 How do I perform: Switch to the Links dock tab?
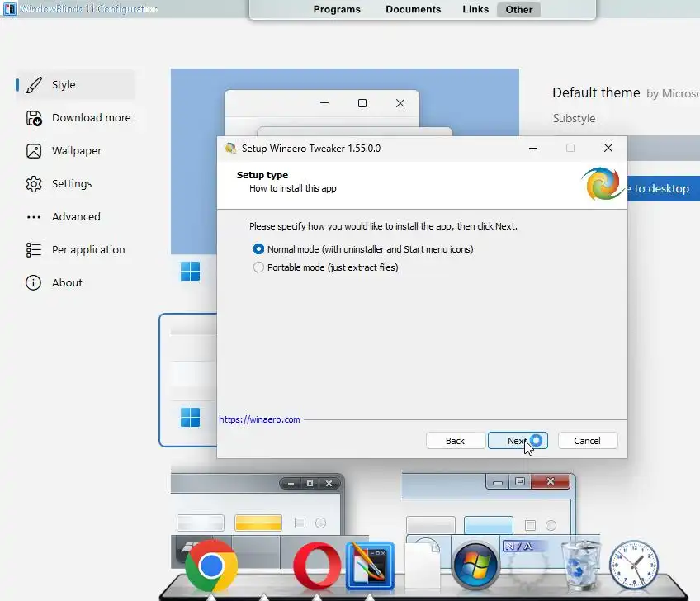pos(475,9)
